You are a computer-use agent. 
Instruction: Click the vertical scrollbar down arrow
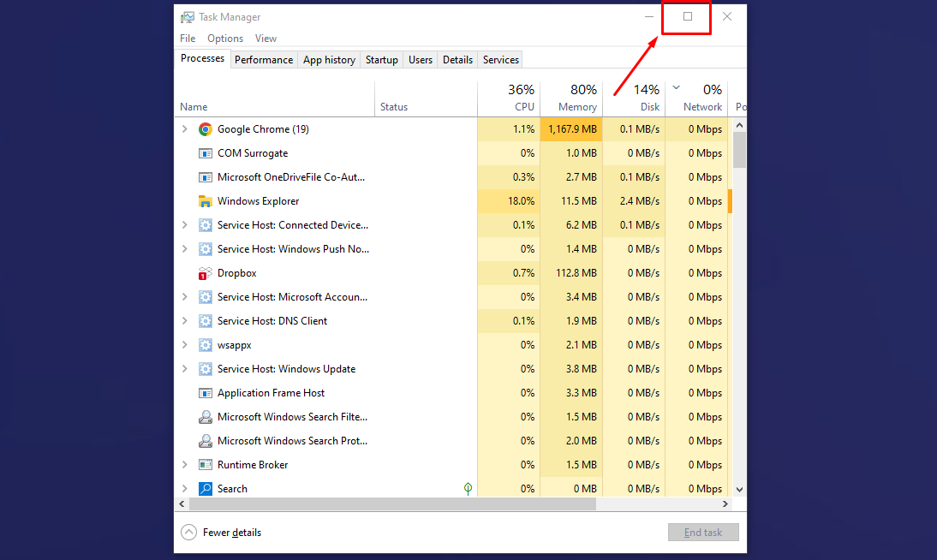coord(739,490)
